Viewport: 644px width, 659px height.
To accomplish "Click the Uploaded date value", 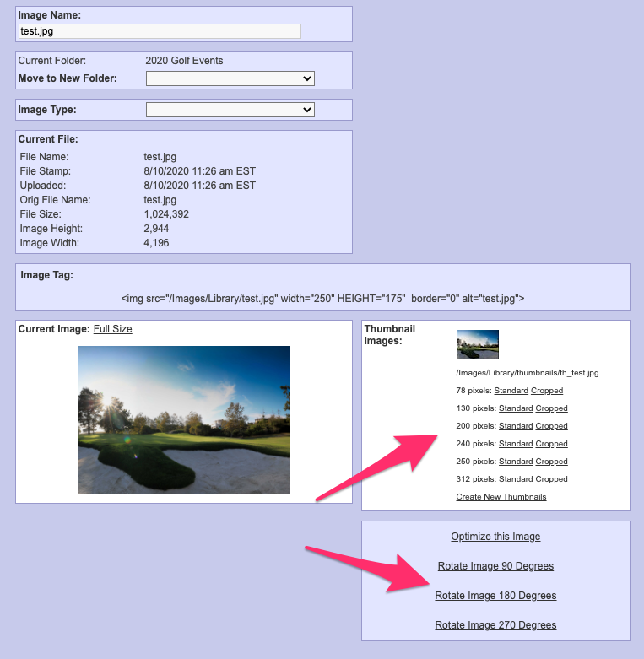I will (200, 186).
